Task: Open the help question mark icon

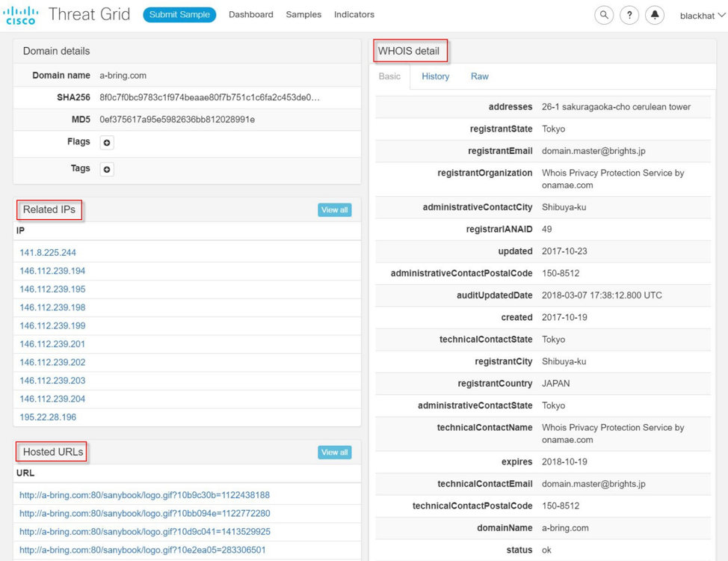Action: 629,15
